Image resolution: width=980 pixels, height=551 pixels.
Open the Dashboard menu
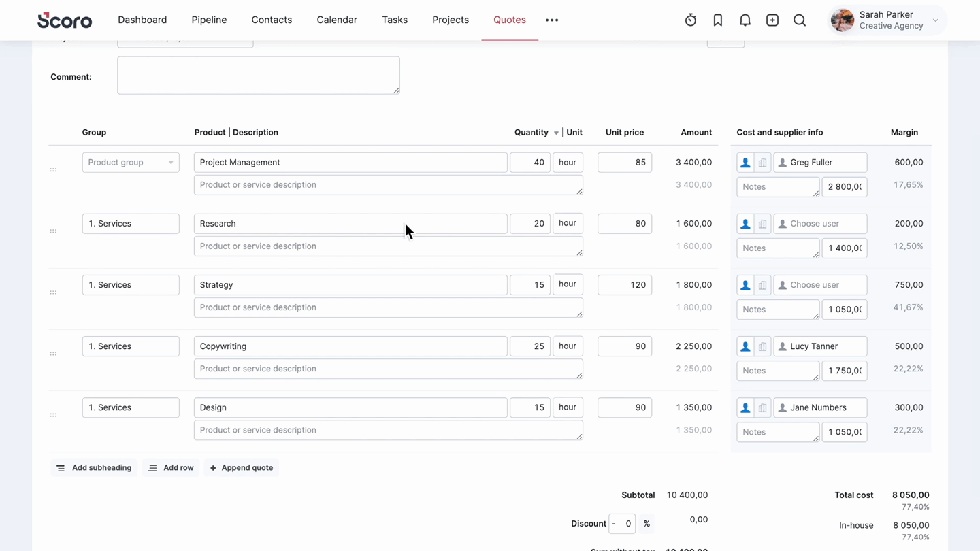coord(142,20)
